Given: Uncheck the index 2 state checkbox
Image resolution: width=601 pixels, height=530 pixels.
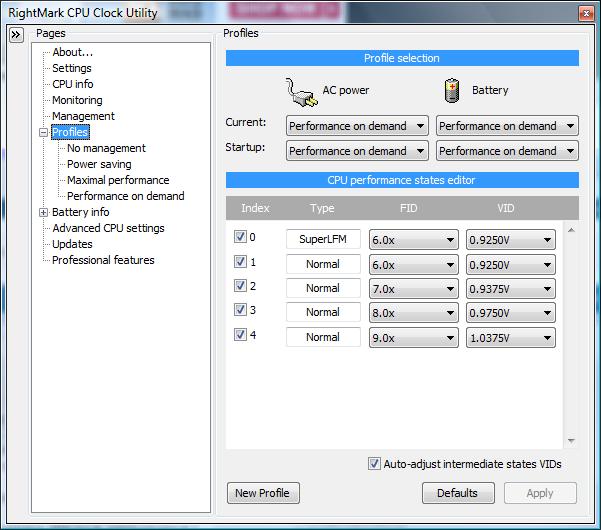Looking at the screenshot, I should (240, 286).
